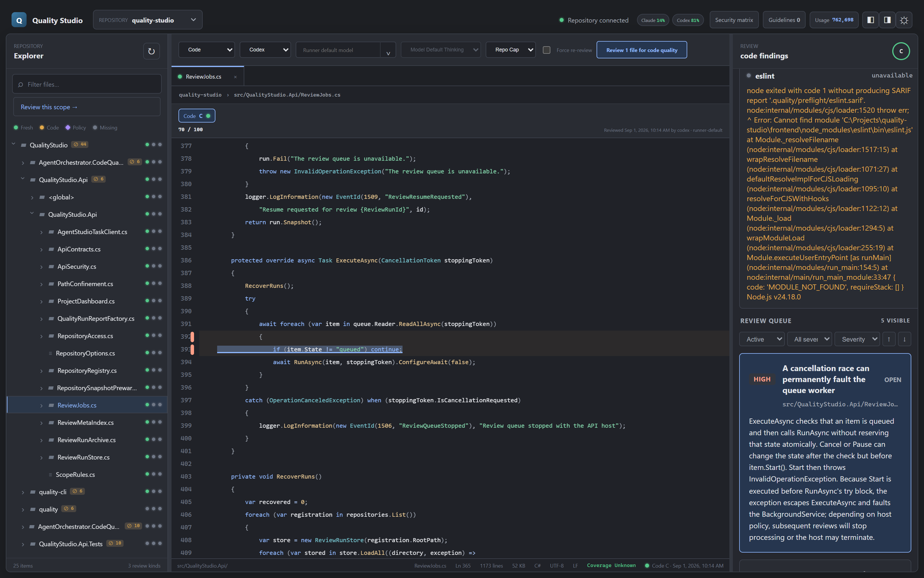Toggle the Missing legend filter
Image resolution: width=924 pixels, height=578 pixels.
(105, 128)
